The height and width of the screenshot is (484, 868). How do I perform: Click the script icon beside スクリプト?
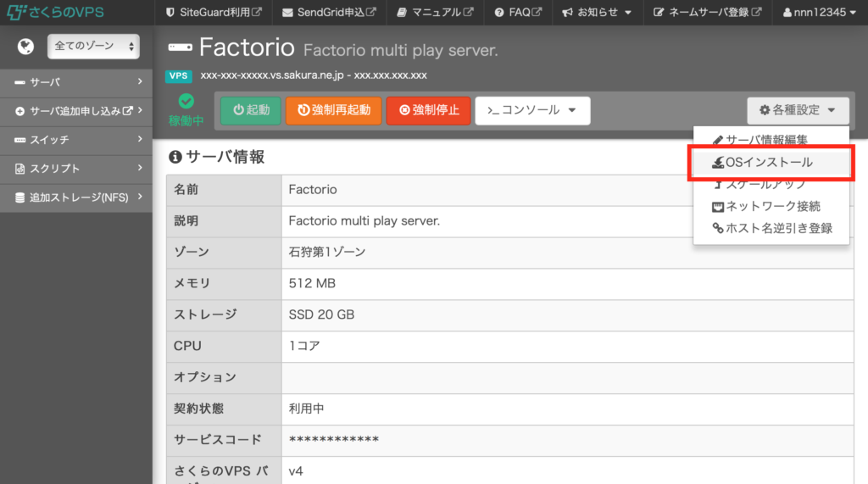[20, 169]
